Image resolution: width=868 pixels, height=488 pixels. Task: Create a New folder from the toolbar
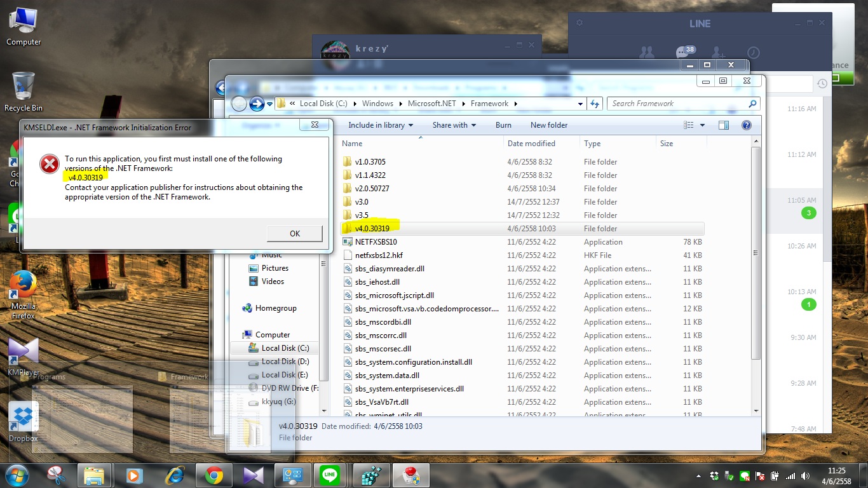549,125
